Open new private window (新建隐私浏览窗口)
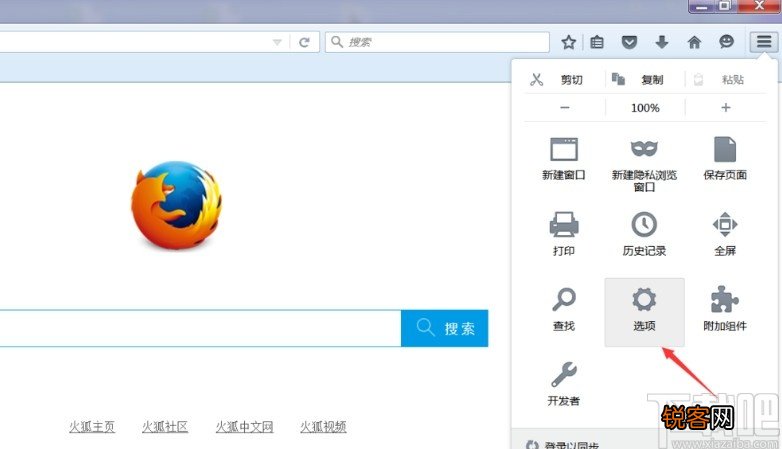The image size is (782, 449). 644,165
